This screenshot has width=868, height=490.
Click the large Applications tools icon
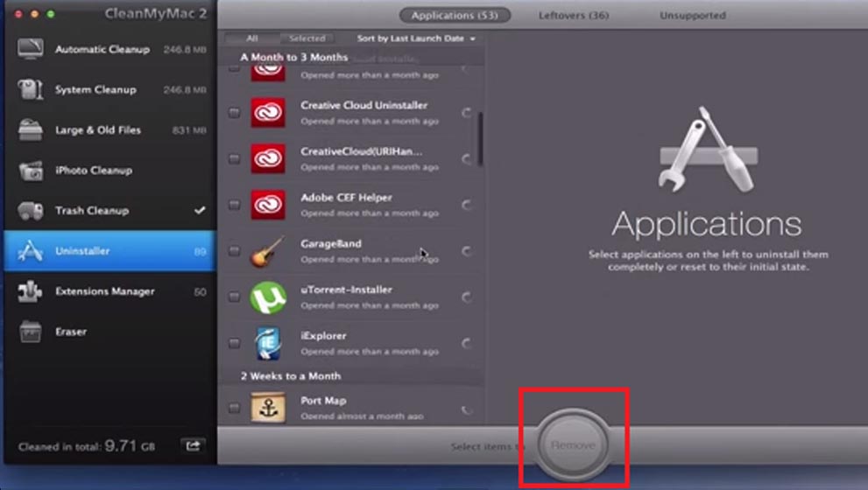[708, 150]
